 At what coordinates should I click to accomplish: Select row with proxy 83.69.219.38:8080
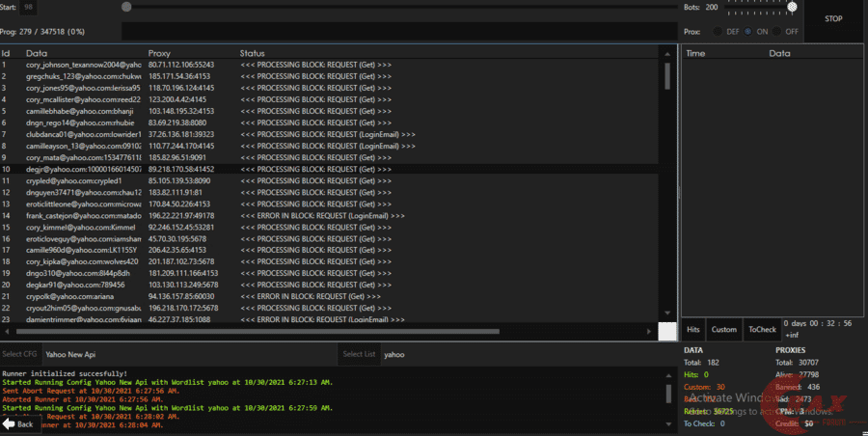(330, 123)
